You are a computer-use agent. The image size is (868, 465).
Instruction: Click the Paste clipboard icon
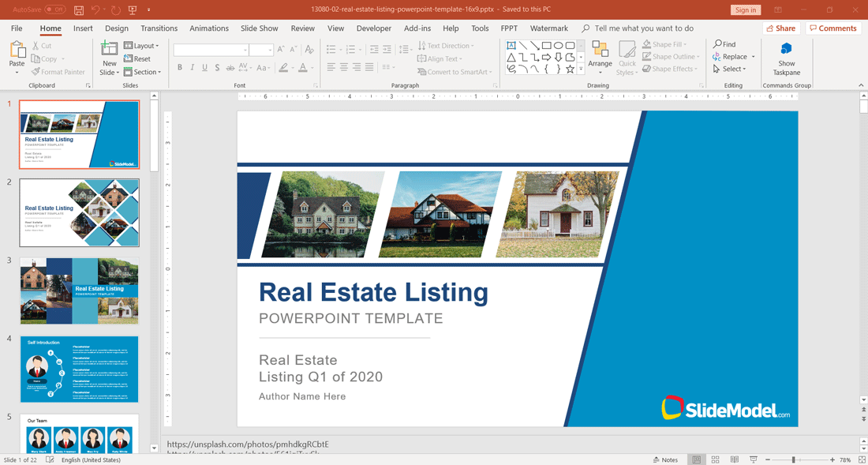17,50
